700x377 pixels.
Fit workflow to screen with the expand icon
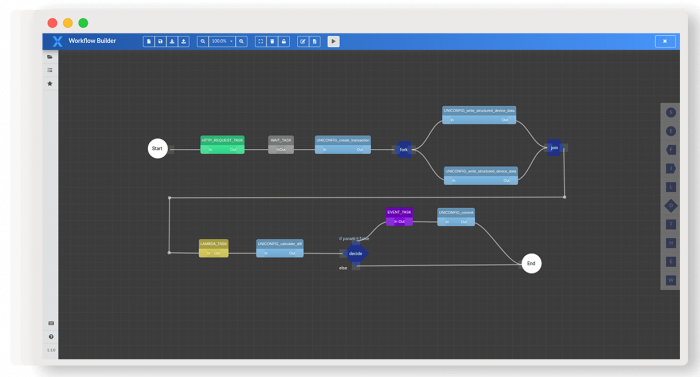click(x=261, y=42)
